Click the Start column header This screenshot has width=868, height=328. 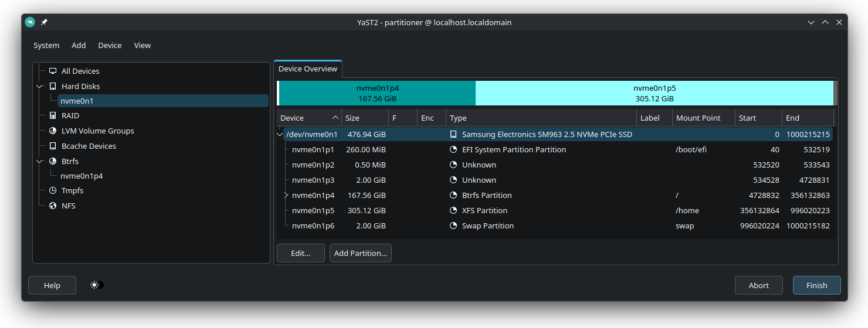pyautogui.click(x=759, y=118)
